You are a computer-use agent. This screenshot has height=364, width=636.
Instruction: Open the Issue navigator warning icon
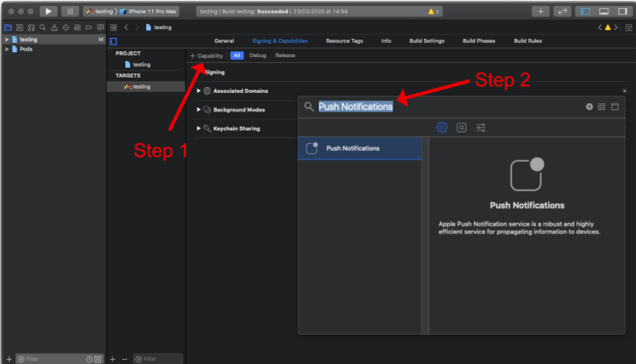coord(54,28)
